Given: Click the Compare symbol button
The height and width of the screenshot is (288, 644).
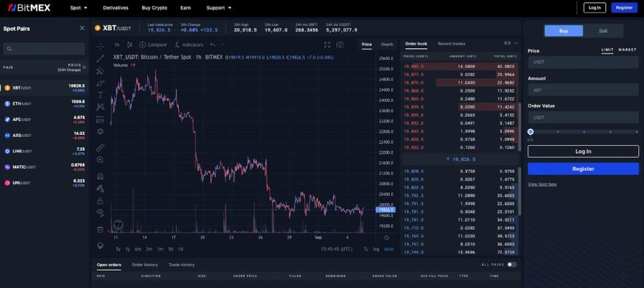Looking at the screenshot, I should pyautogui.click(x=153, y=45).
